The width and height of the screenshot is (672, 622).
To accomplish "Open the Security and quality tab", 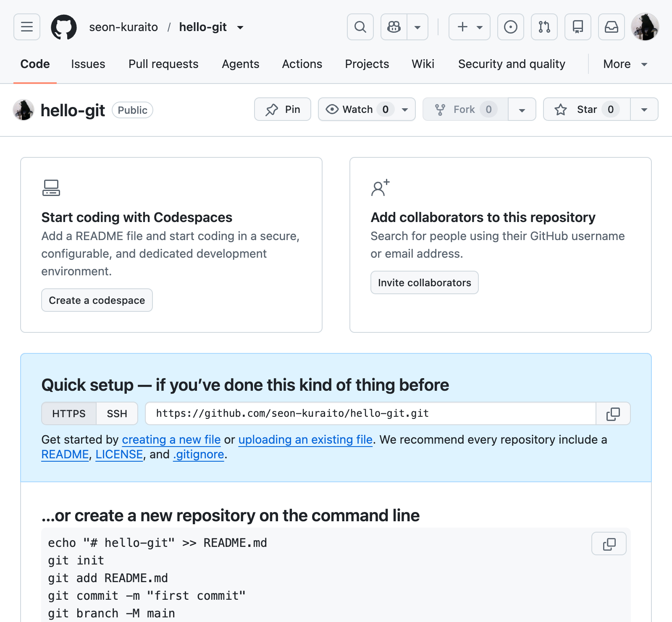I will [x=512, y=64].
